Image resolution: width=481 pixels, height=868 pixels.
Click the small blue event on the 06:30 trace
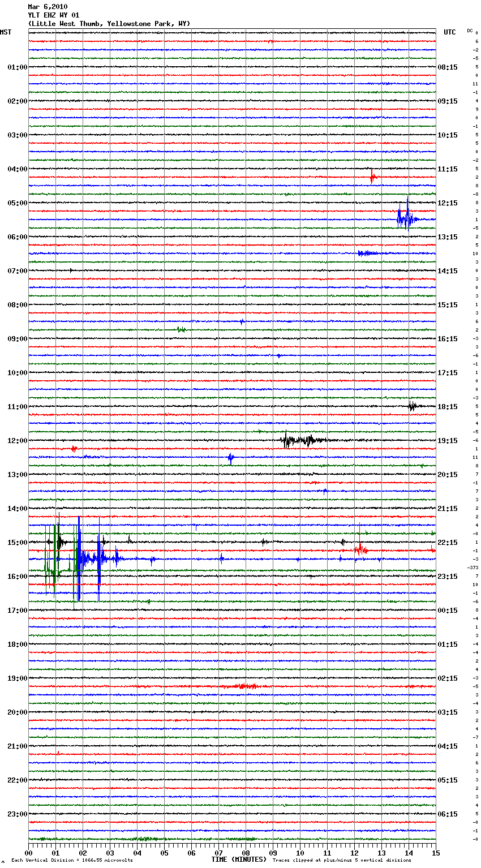pos(367,253)
